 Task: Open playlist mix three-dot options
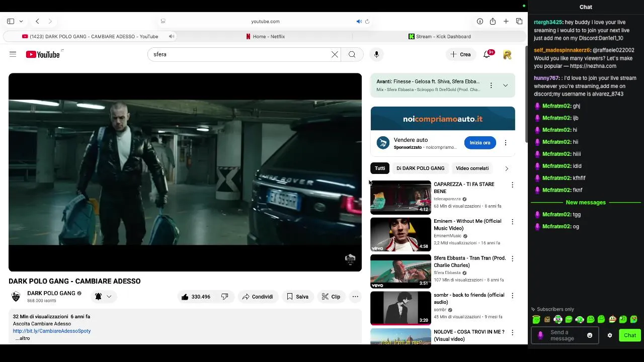pos(491,85)
